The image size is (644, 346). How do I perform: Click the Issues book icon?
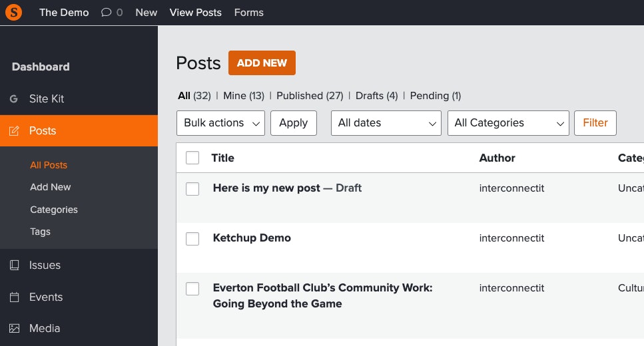tap(14, 265)
